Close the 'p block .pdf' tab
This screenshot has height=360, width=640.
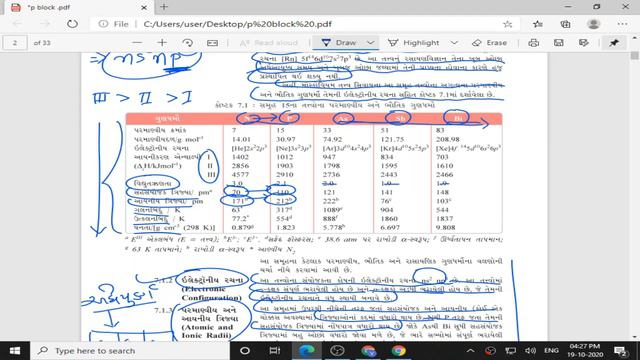144,7
